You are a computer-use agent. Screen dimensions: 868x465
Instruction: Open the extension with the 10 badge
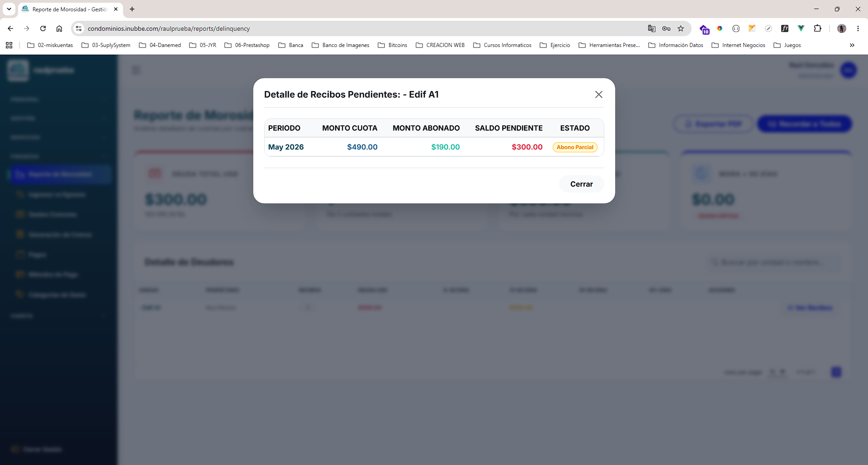[704, 29]
